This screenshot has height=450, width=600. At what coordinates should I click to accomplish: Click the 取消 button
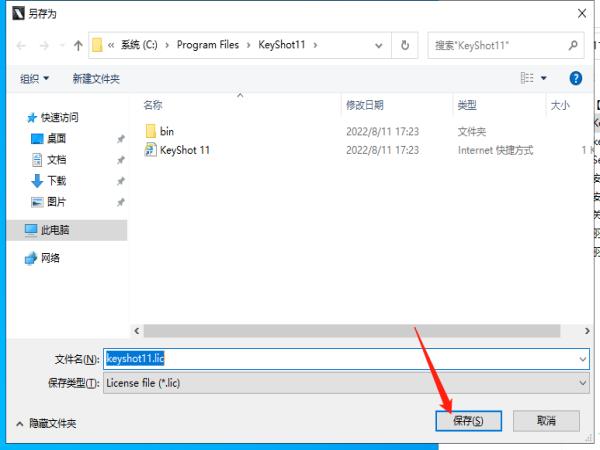(x=546, y=421)
